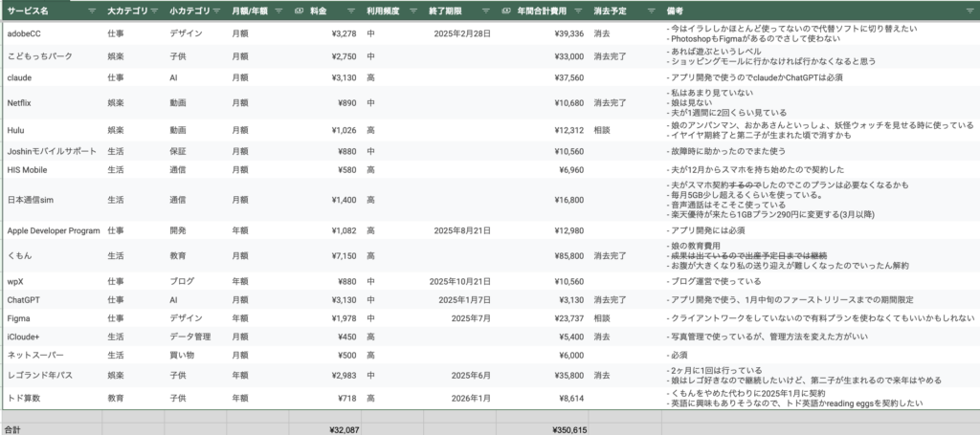The width and height of the screenshot is (980, 435).
Task: Select the adobeCC service name cell
Action: tap(53, 33)
